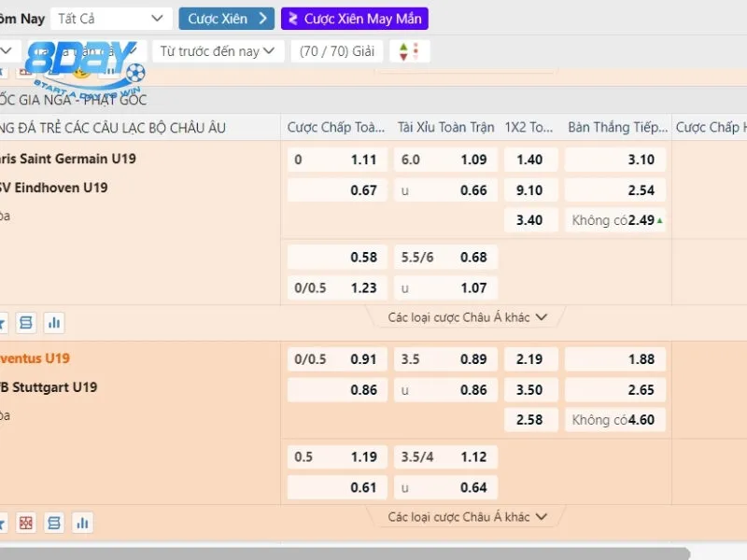Select the orange ventus U19 team name
747x560 pixels.
coord(35,358)
